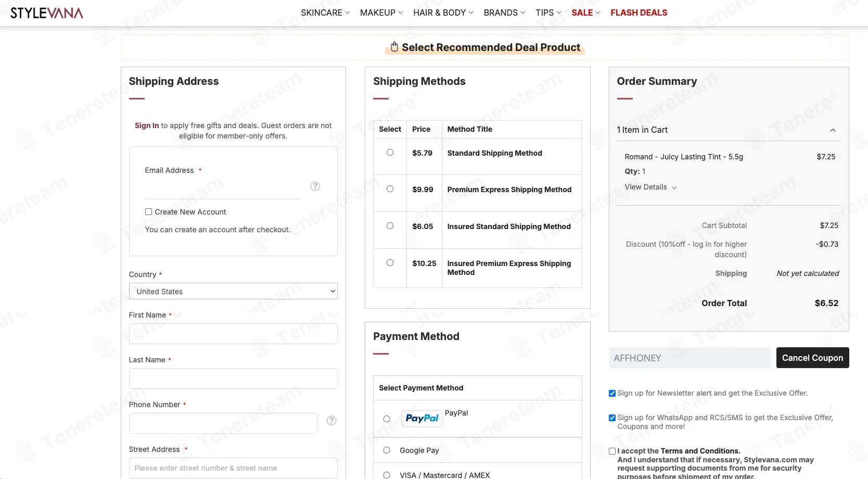Open the Country dropdown
This screenshot has width=868, height=479.
click(x=233, y=291)
